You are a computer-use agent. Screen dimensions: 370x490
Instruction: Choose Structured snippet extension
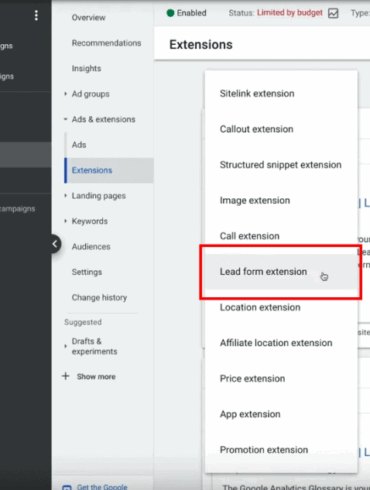pos(281,165)
